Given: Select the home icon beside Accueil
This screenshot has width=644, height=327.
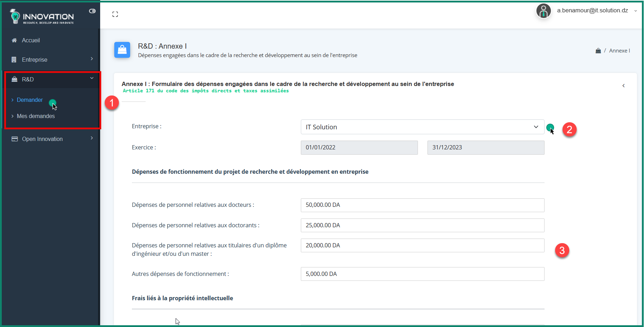Looking at the screenshot, I should 14,40.
